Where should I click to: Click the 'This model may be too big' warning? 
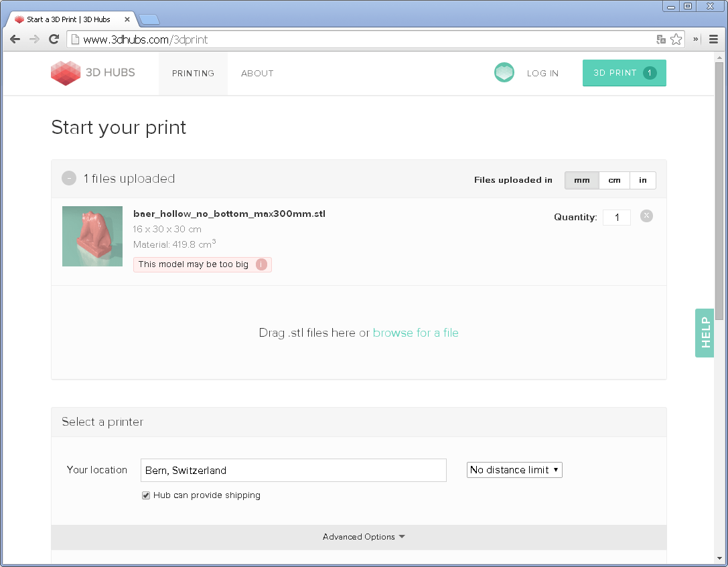tap(202, 264)
